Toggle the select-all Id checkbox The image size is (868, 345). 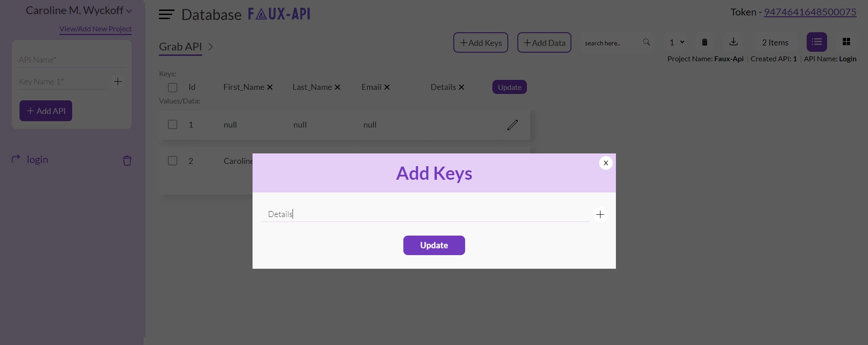pyautogui.click(x=173, y=88)
